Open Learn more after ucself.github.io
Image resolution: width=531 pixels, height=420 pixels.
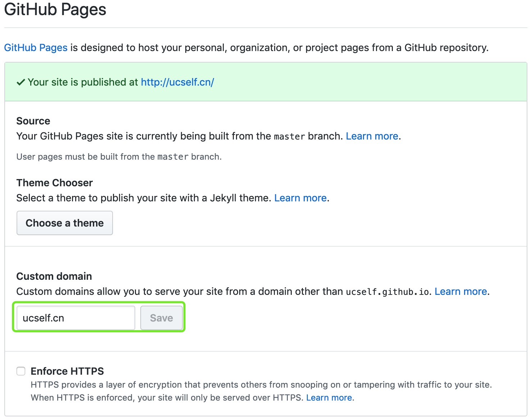[460, 292]
